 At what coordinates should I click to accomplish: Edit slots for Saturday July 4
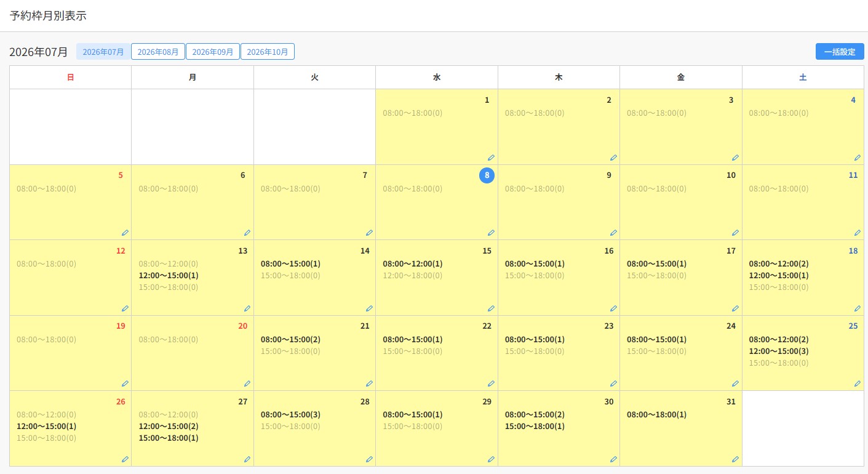click(858, 158)
